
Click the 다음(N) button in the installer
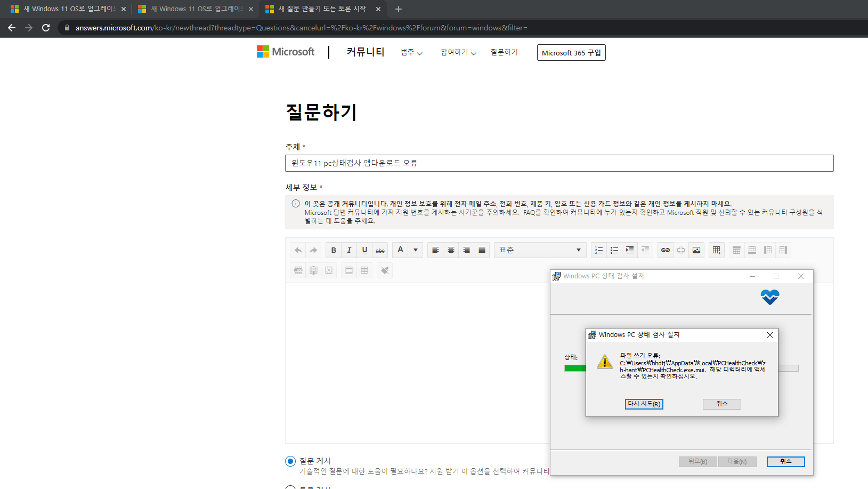(x=737, y=462)
